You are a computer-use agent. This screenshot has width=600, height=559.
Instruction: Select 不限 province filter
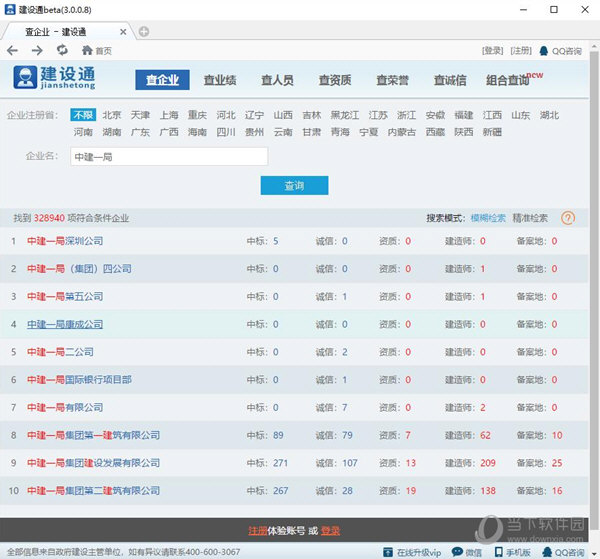point(83,115)
